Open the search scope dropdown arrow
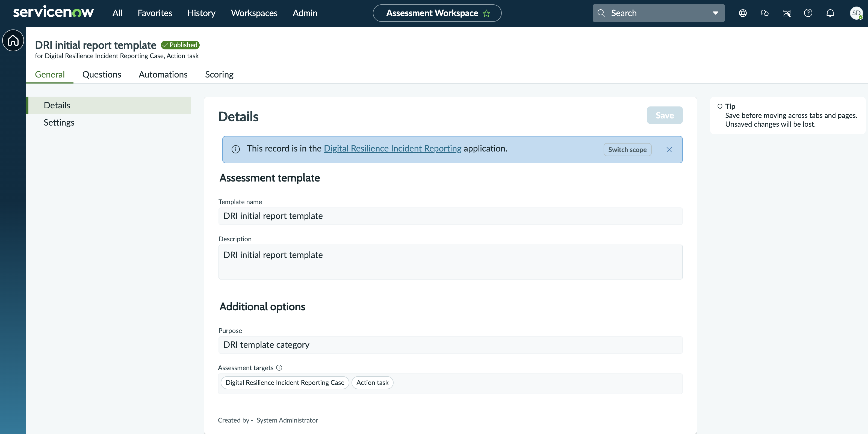This screenshot has width=868, height=434. click(715, 13)
